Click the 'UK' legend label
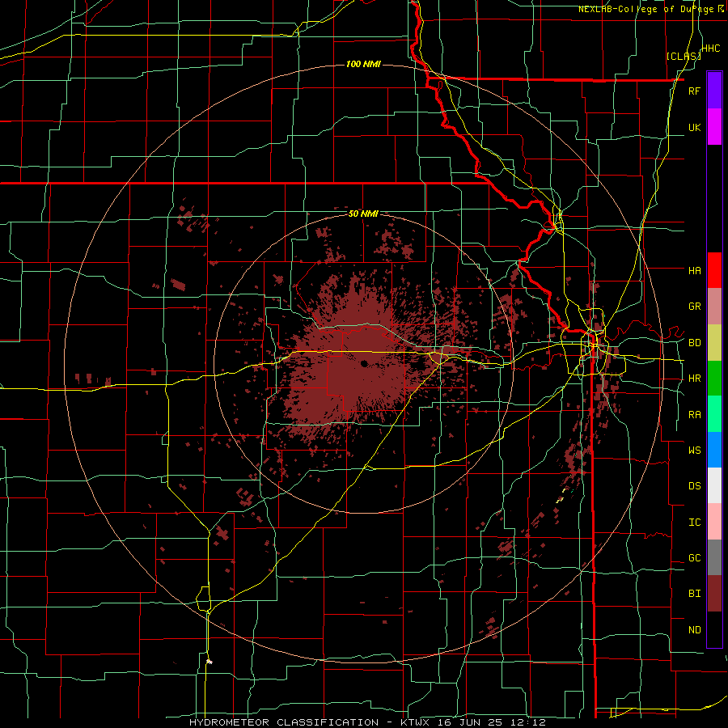This screenshot has height=728, width=728. (x=694, y=127)
